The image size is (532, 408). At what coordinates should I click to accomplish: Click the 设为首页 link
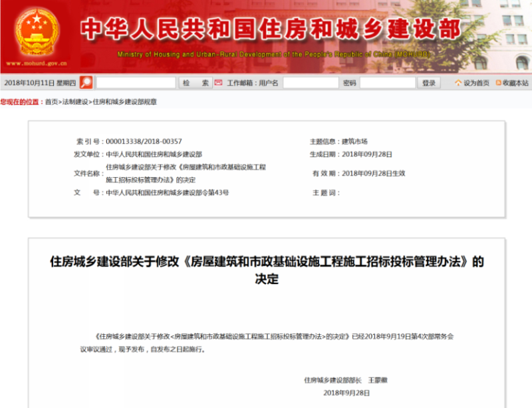point(476,83)
